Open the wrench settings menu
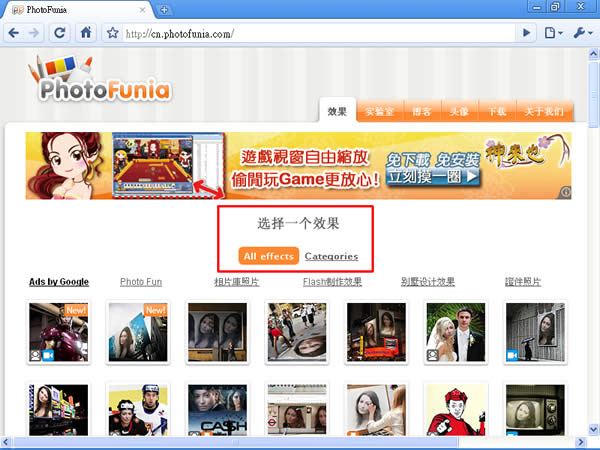600x450 pixels. pos(582,33)
